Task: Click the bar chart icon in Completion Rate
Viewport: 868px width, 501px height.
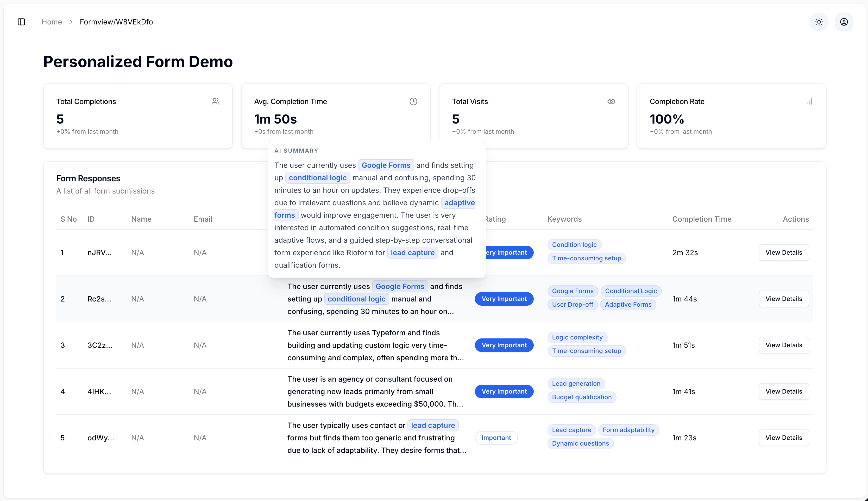Action: 809,101
